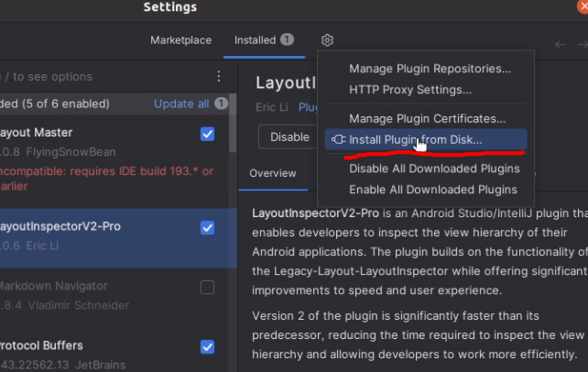Toggle the Protocol Buffers plugin checkbox
588x372 pixels.
(x=207, y=347)
